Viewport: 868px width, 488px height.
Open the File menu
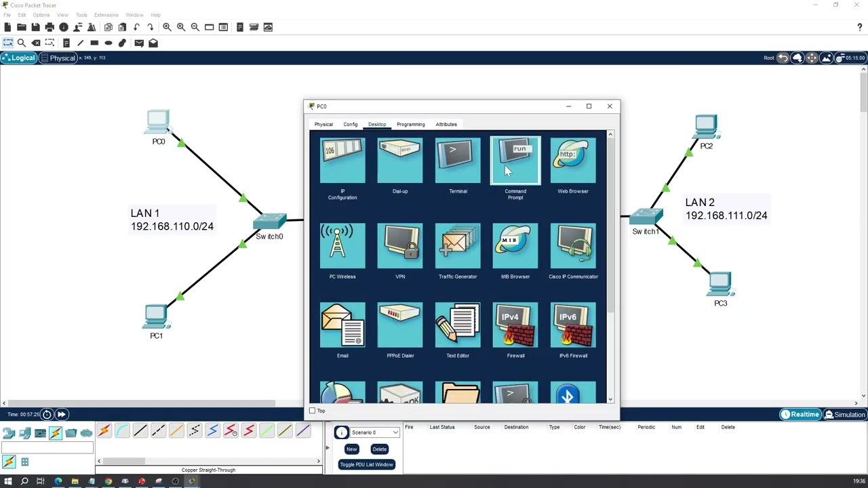point(7,15)
